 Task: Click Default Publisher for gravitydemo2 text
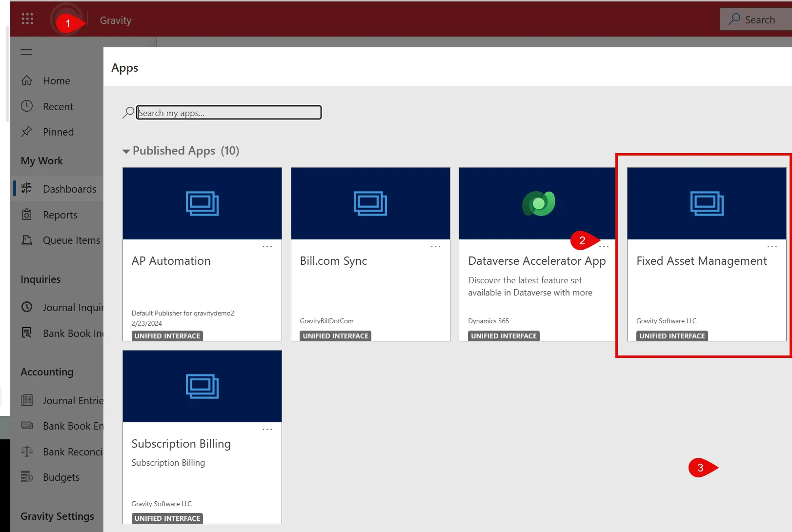[x=183, y=313]
